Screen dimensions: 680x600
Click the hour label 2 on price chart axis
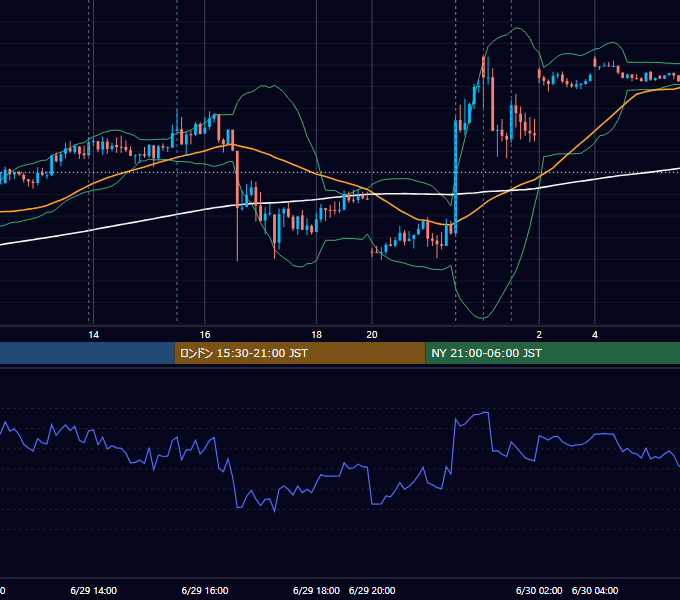[539, 335]
